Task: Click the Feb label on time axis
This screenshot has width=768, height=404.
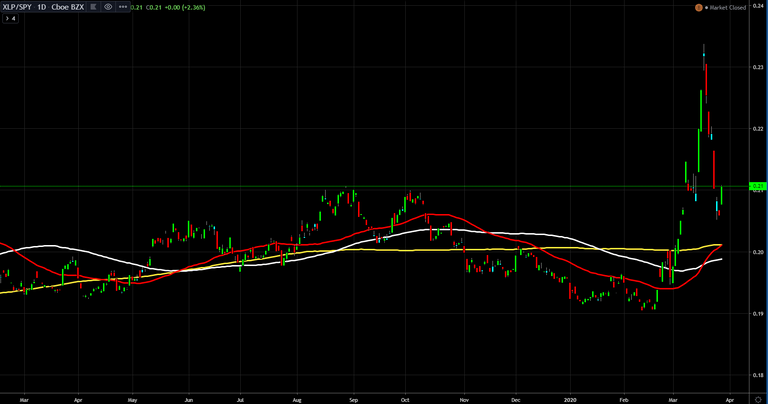Action: point(624,400)
